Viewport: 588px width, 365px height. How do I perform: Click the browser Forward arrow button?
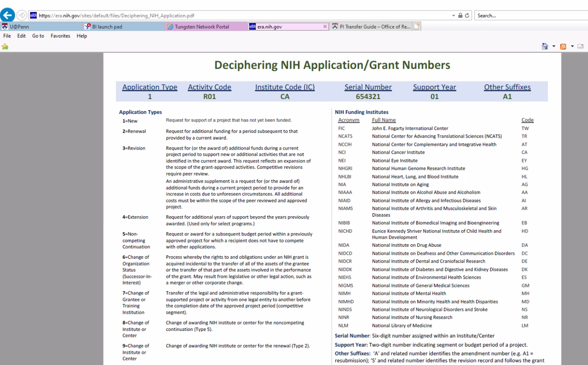click(22, 15)
